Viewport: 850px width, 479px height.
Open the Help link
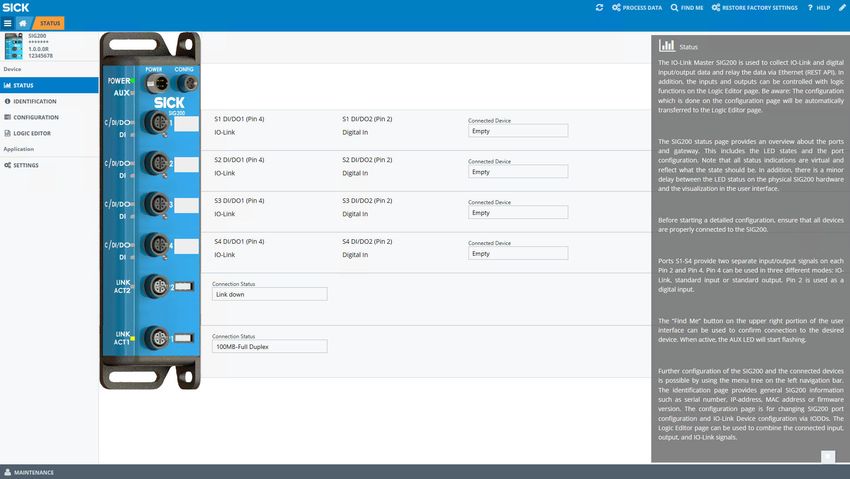[x=819, y=8]
